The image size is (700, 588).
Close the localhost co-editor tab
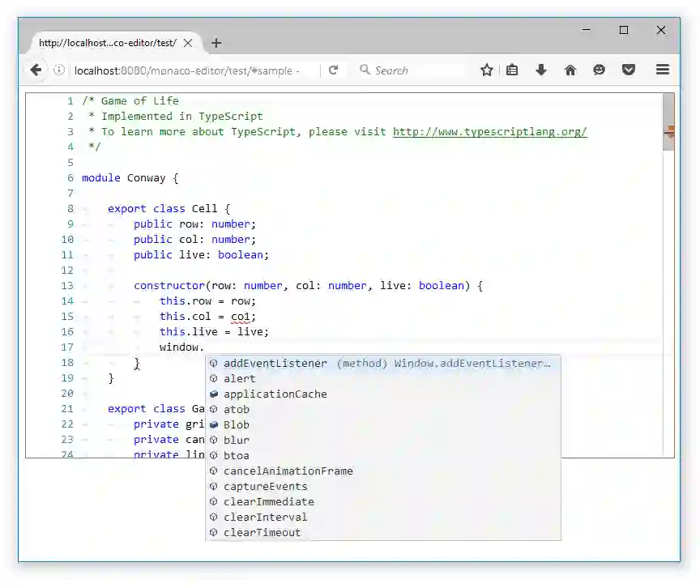[188, 43]
